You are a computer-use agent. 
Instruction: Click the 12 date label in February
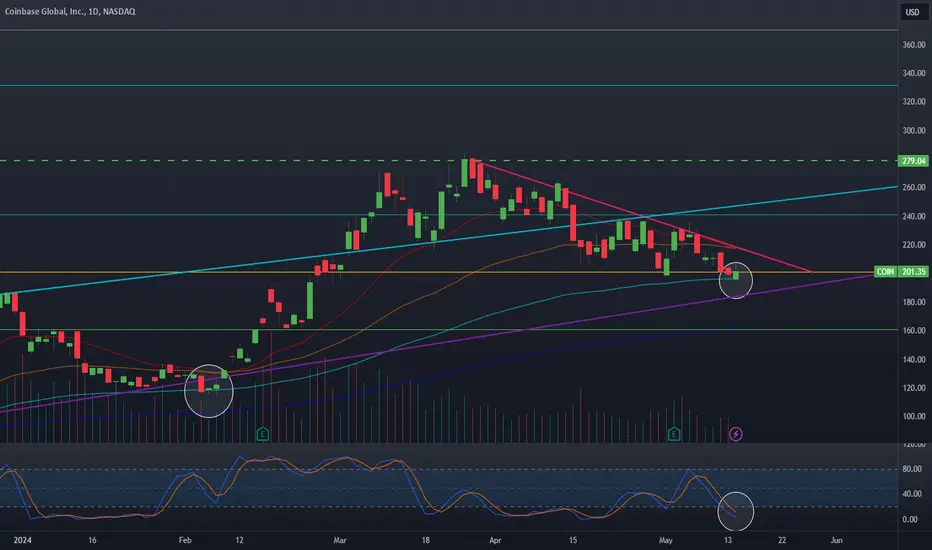(x=239, y=540)
